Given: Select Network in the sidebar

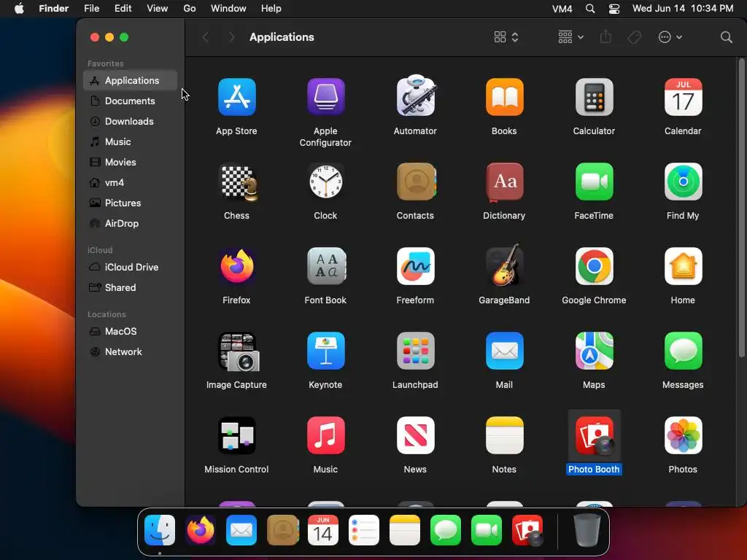Looking at the screenshot, I should (x=130, y=352).
